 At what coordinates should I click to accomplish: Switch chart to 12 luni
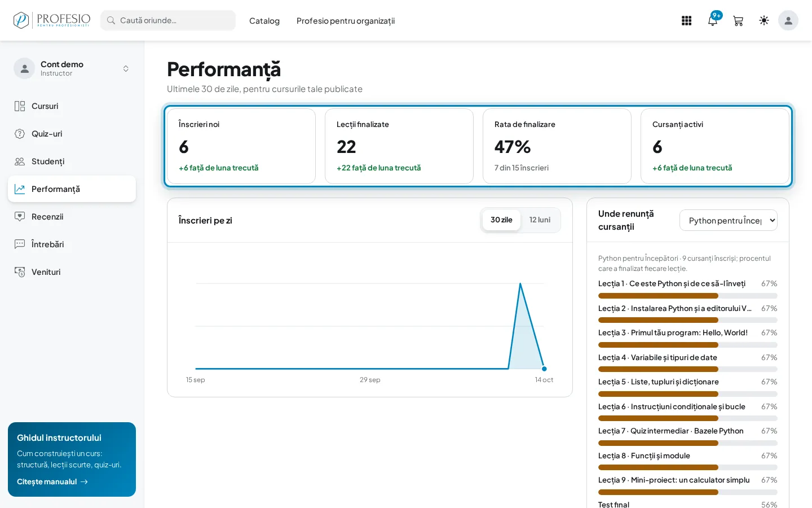click(x=540, y=220)
